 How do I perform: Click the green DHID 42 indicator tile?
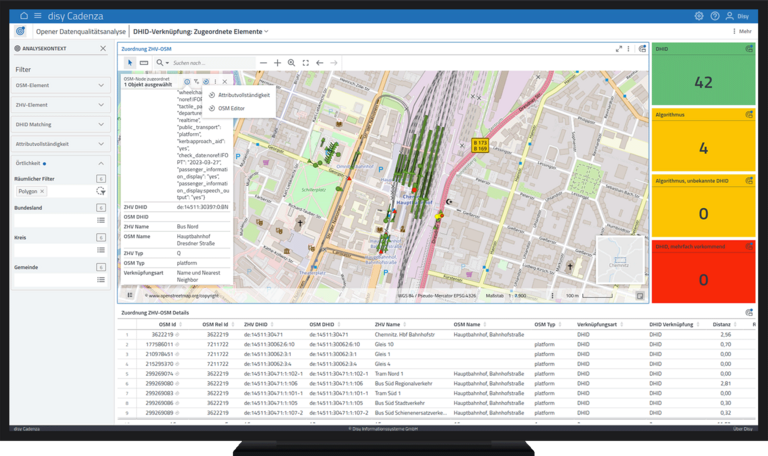pyautogui.click(x=703, y=82)
